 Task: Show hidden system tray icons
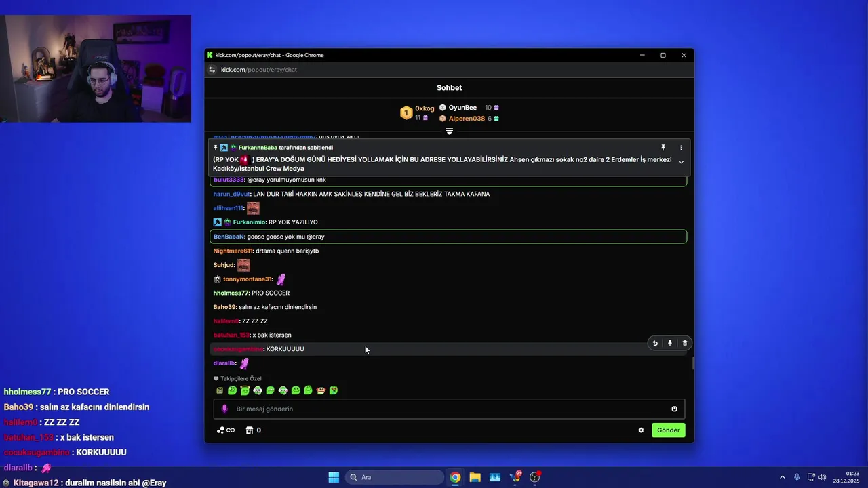(x=782, y=477)
